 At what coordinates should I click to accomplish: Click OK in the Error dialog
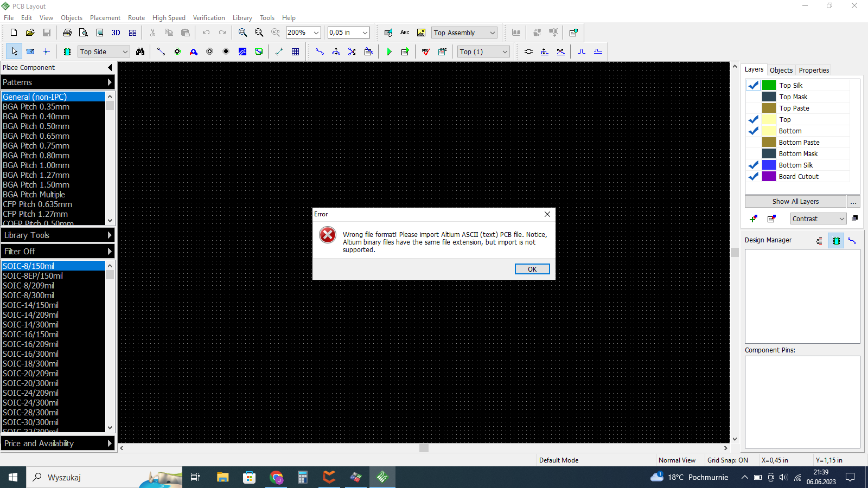pos(532,269)
